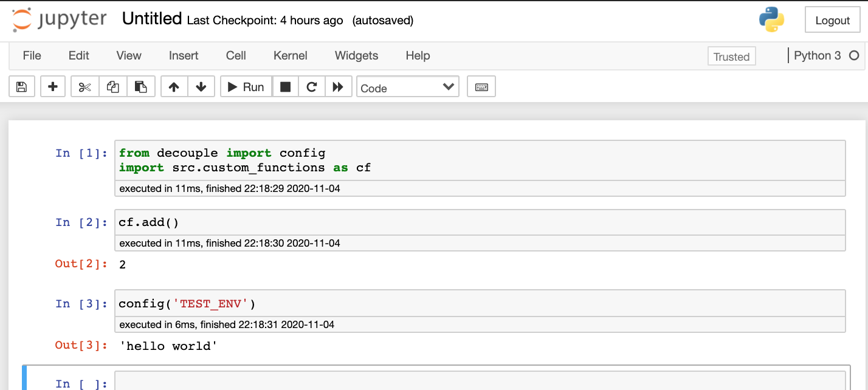Move selected cell up arrow
The height and width of the screenshot is (390, 868).
point(174,87)
